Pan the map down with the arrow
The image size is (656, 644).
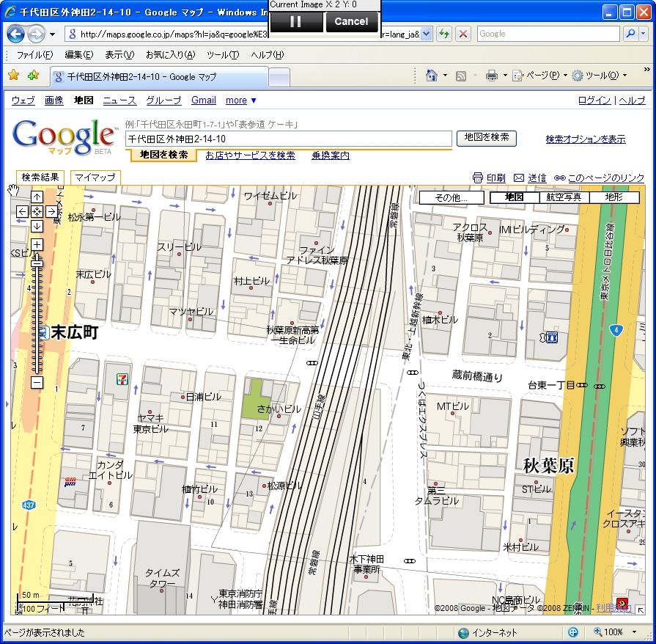tap(37, 226)
